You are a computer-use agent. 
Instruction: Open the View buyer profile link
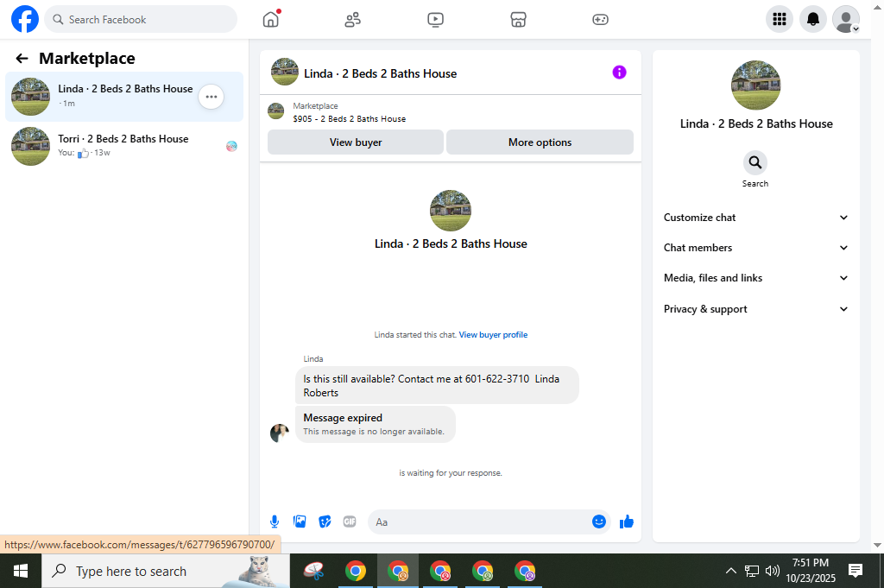coord(493,334)
